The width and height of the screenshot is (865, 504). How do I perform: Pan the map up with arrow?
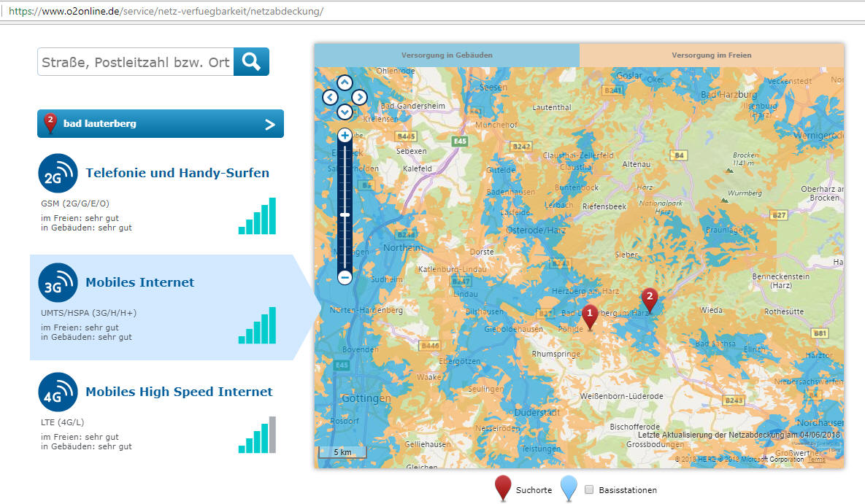click(345, 82)
